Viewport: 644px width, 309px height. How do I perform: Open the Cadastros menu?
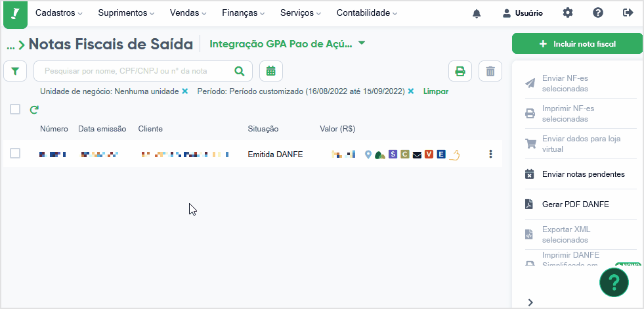point(58,13)
